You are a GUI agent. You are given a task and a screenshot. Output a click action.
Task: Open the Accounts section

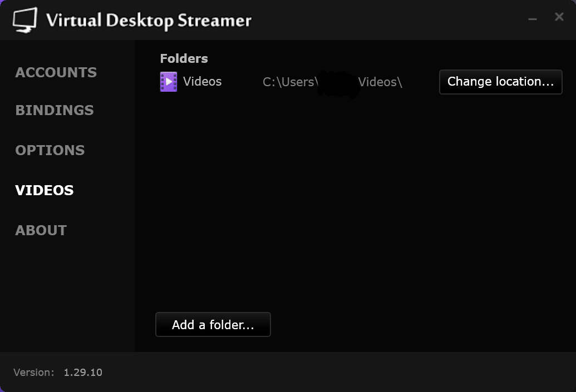tap(56, 72)
